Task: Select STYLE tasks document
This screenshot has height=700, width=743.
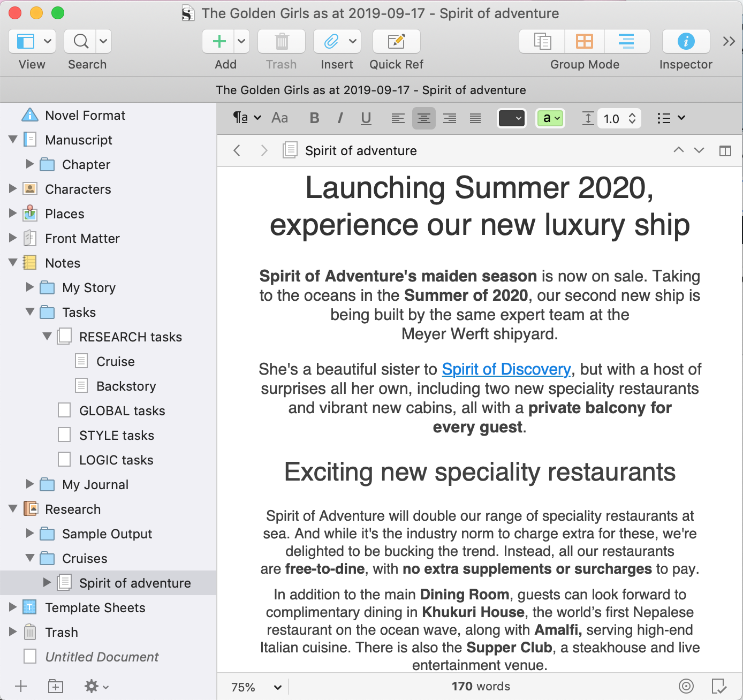Action: 117,436
